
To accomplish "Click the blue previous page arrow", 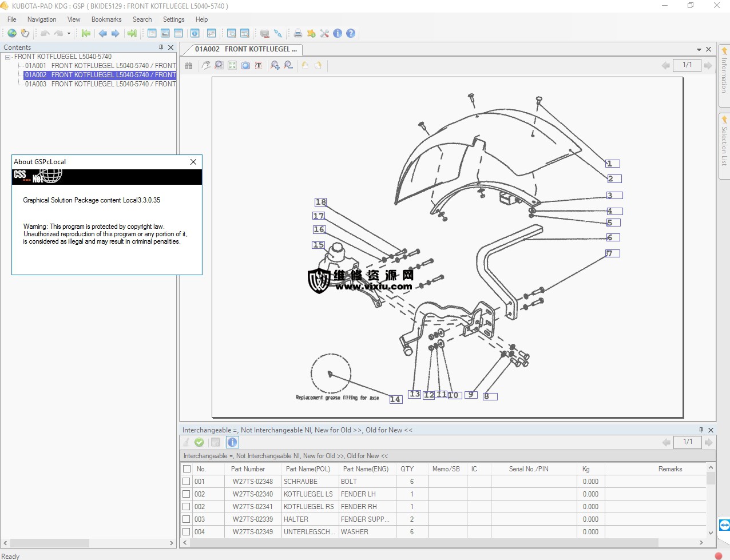I will (103, 33).
